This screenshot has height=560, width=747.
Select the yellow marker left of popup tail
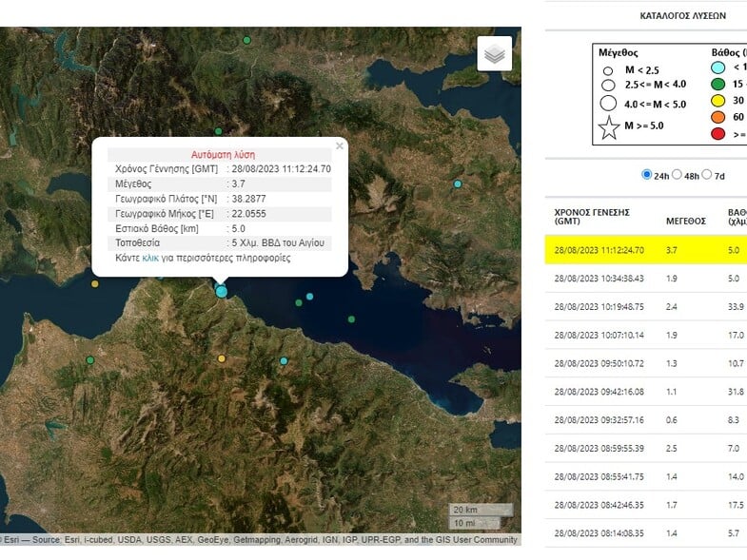coord(95,283)
